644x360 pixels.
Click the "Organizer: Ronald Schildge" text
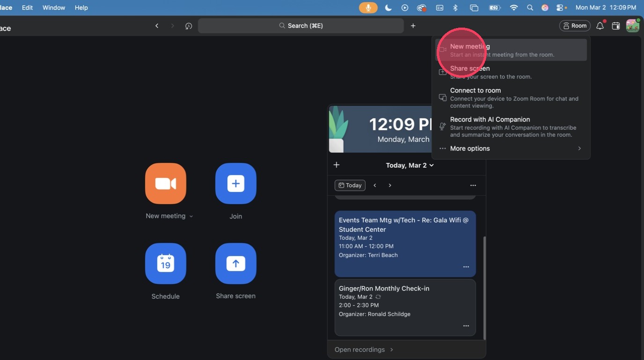(374, 314)
